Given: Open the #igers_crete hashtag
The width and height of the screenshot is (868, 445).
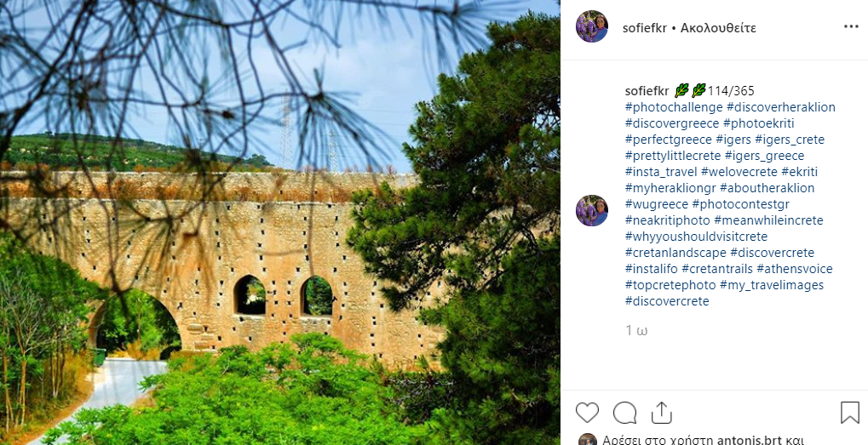Looking at the screenshot, I should 790,140.
